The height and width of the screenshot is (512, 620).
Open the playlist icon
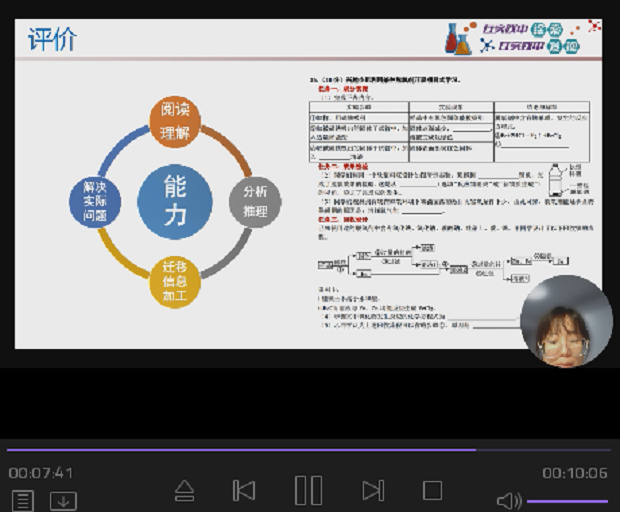coord(22,500)
